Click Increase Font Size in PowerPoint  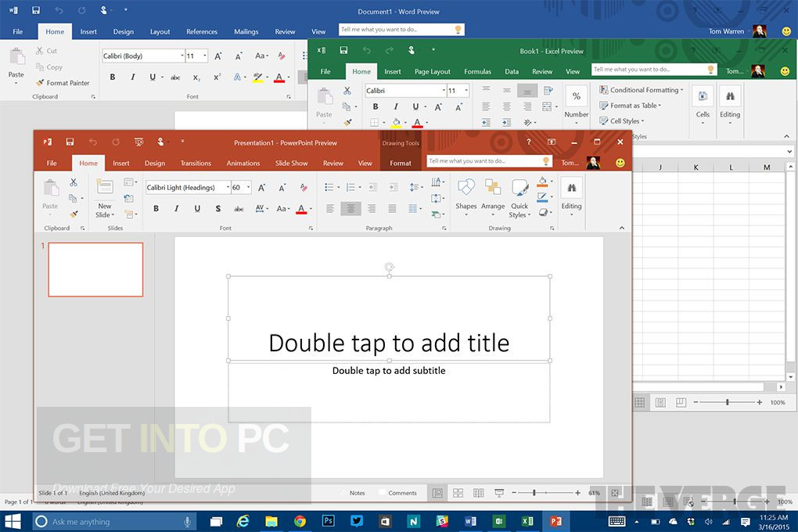(x=261, y=187)
